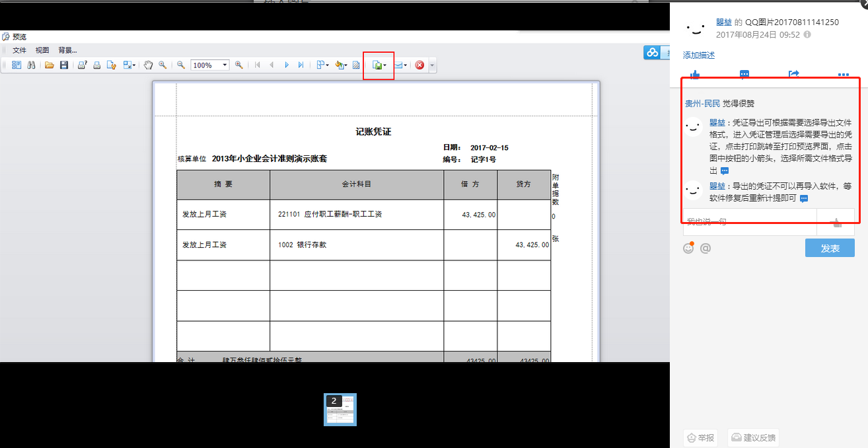Click the binoculars find icon in toolbar
The image size is (868, 448).
(x=30, y=65)
